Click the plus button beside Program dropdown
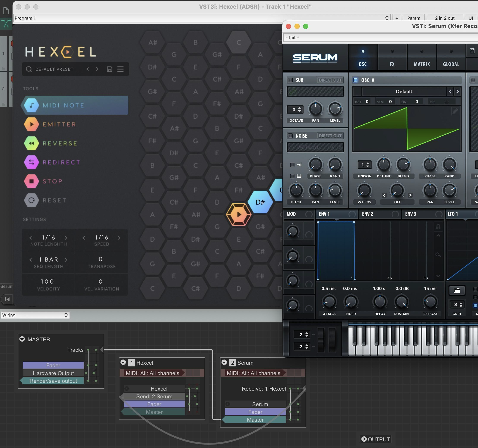The width and height of the screenshot is (478, 448). [396, 18]
